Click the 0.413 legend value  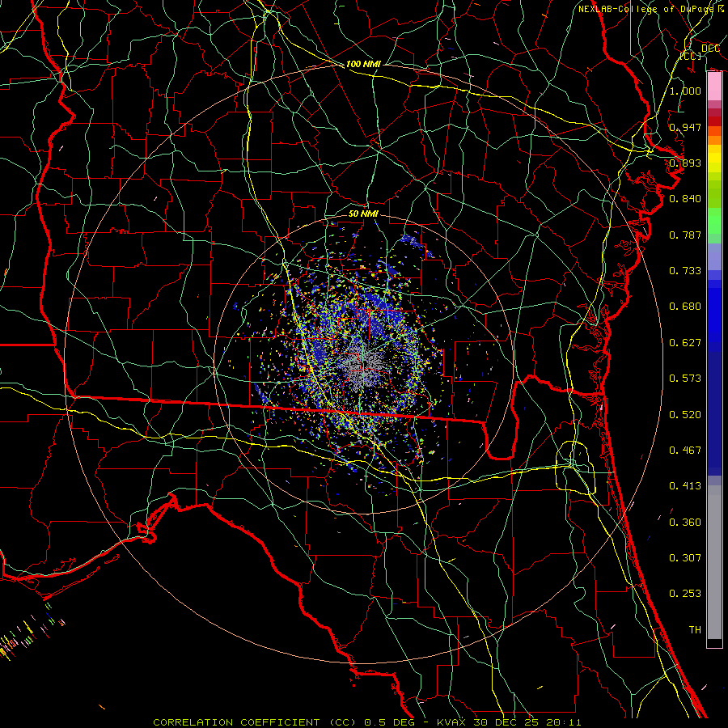click(x=685, y=486)
